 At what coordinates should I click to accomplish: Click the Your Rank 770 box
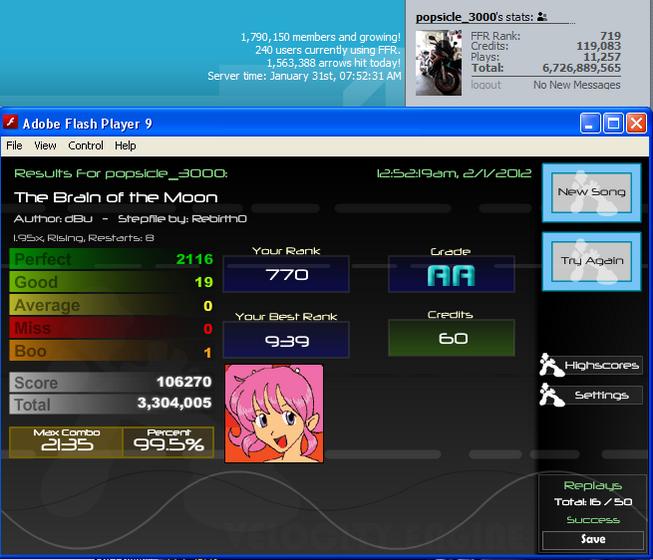tap(287, 274)
